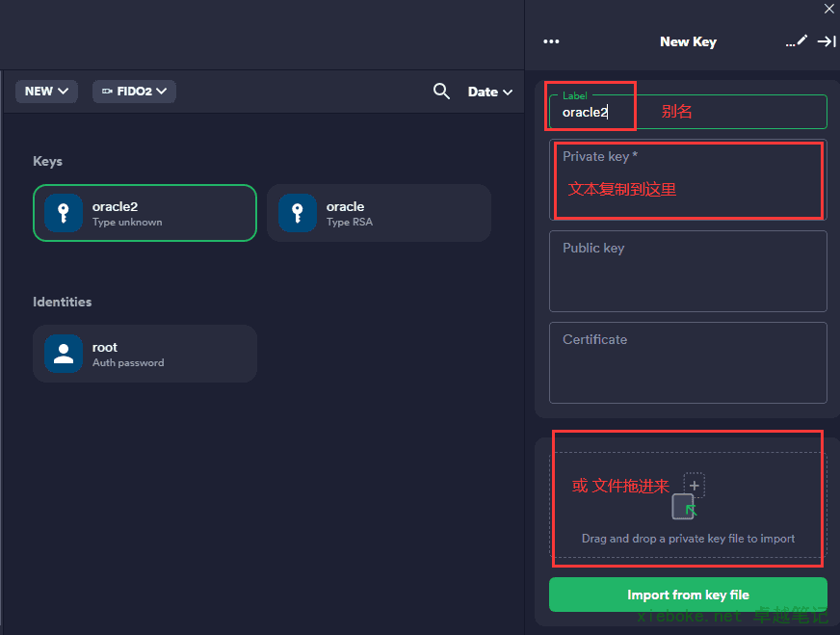This screenshot has height=635, width=840.
Task: Click into the Public key text area
Action: (x=688, y=271)
